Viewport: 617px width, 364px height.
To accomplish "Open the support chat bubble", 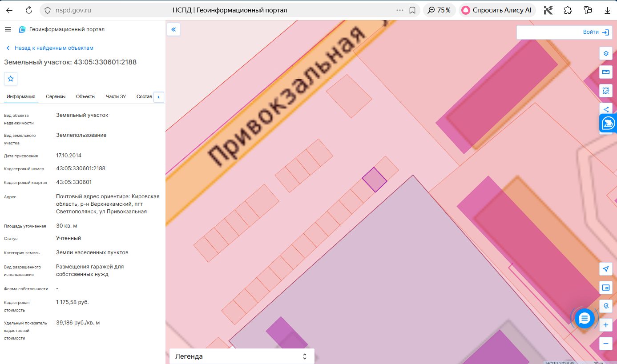I will coord(585,318).
